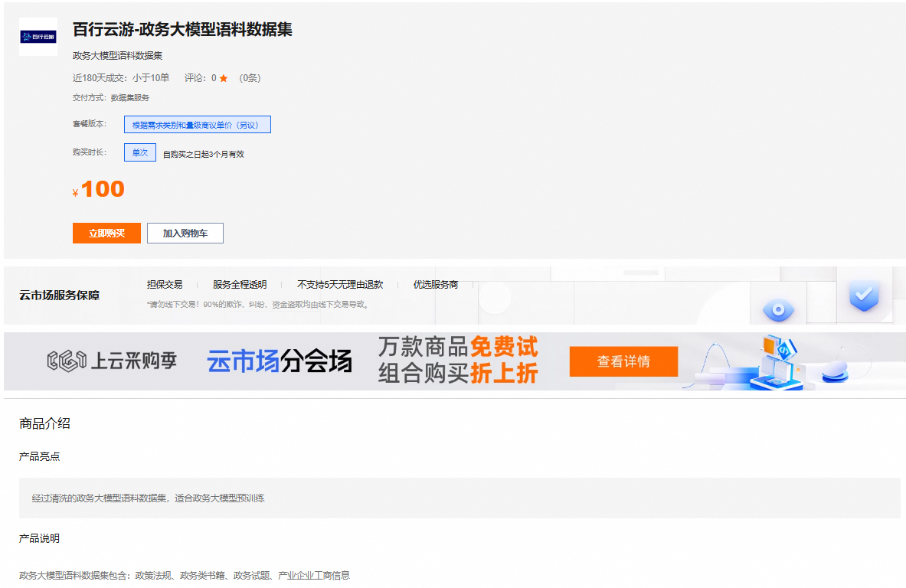Click the 立即购买 buy now button
Viewport: 906px width, 588px height.
106,233
